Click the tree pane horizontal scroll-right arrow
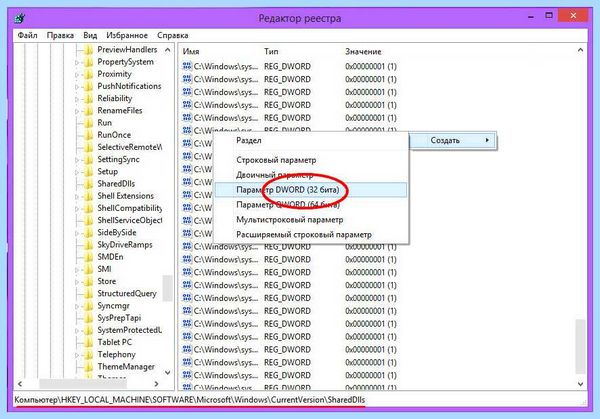Screen dimensions: 600x419 point(156,383)
